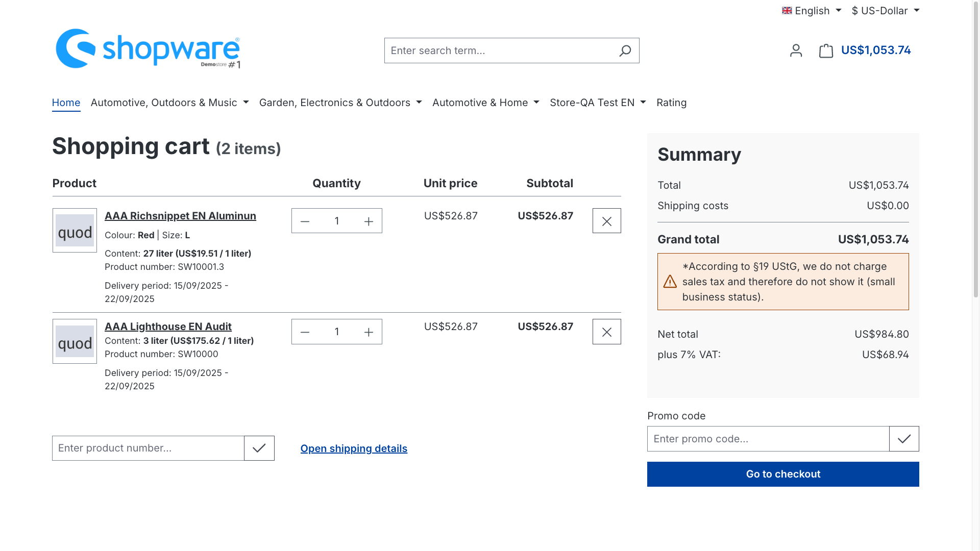
Task: Focus the Enter promo code field
Action: coord(768,439)
